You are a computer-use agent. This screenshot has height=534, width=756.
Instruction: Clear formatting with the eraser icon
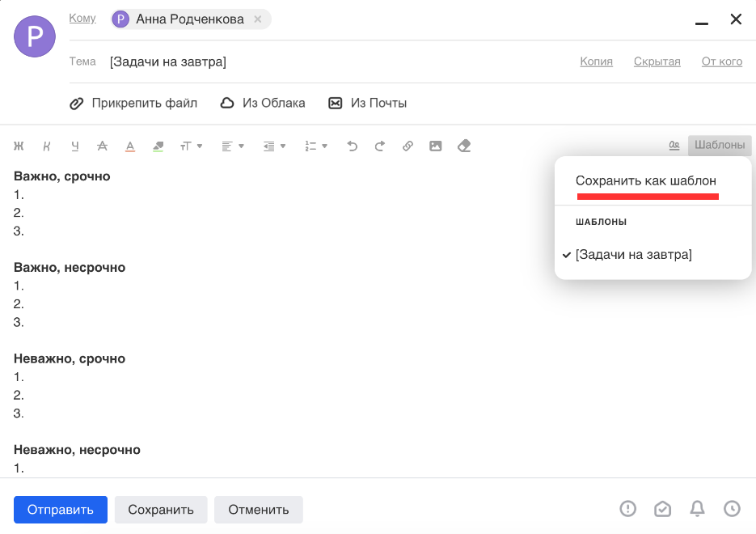click(x=463, y=146)
